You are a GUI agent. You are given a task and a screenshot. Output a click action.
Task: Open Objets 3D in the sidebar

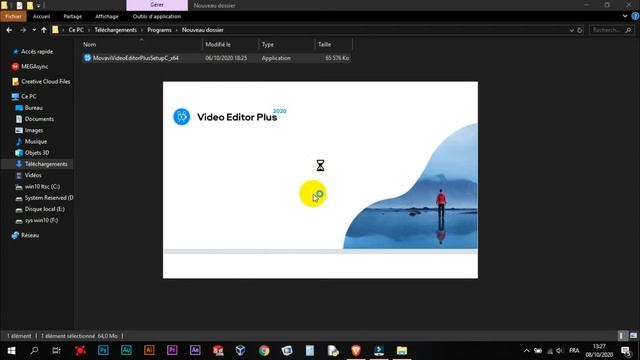pos(37,153)
